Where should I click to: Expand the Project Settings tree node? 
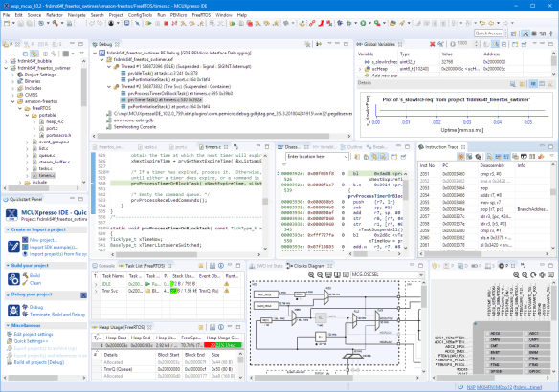[x=13, y=75]
